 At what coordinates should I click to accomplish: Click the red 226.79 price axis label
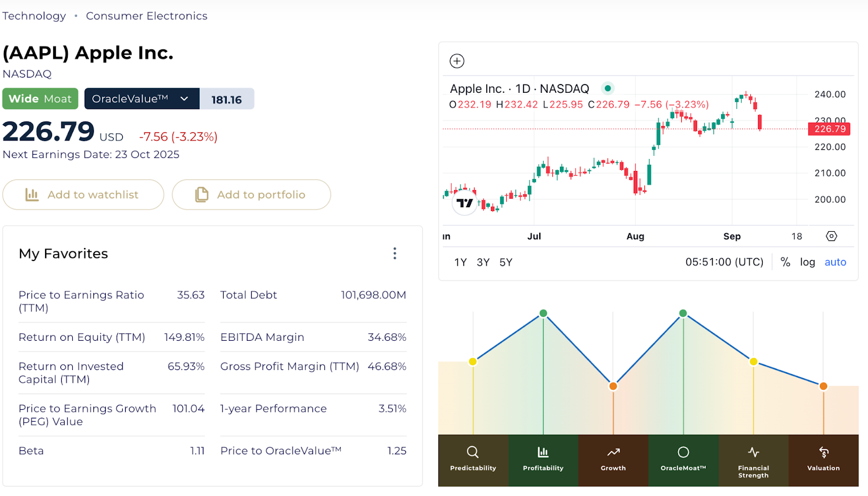point(829,129)
